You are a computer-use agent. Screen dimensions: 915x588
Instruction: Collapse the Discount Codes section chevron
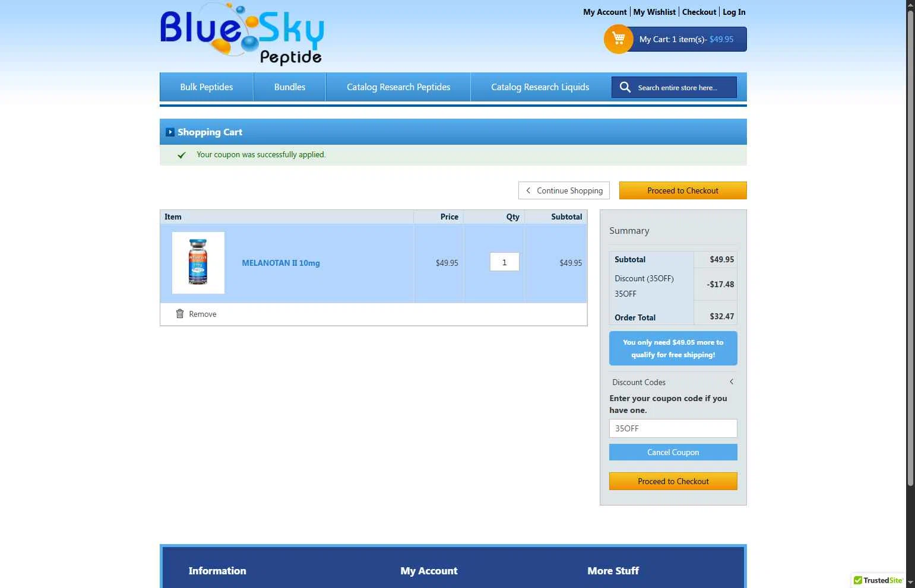732,382
